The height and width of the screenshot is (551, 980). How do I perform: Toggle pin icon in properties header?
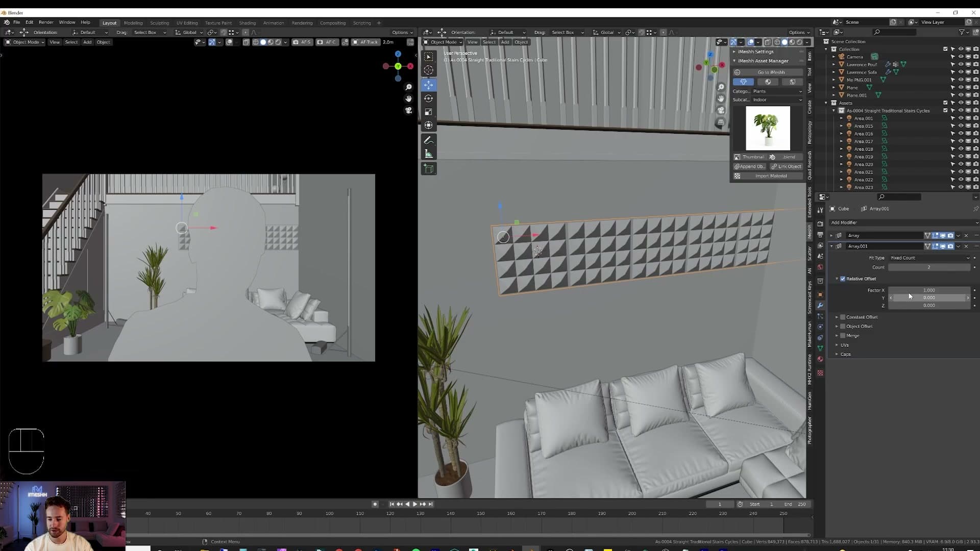point(975,209)
